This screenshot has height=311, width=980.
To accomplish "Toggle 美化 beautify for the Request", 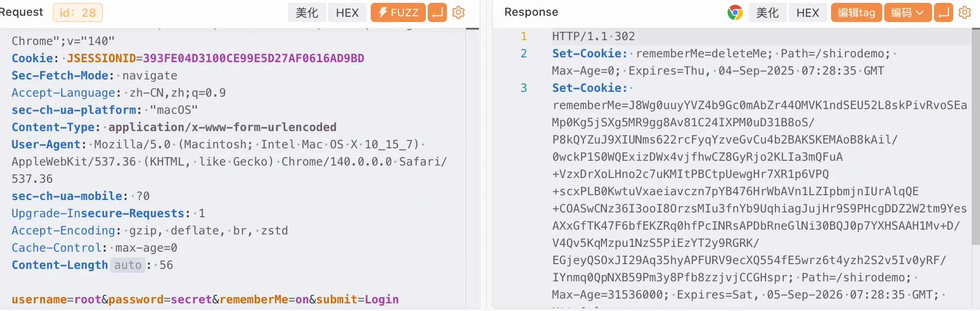I will (x=307, y=12).
